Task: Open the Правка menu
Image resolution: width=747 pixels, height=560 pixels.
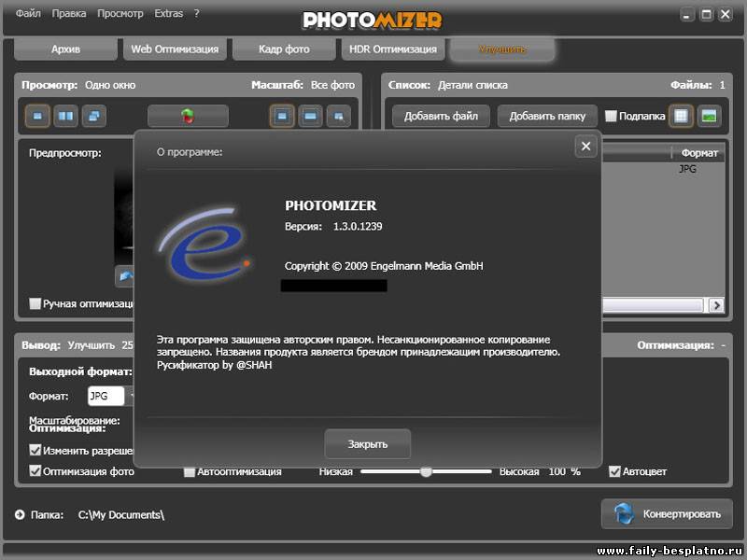Action: 69,13
